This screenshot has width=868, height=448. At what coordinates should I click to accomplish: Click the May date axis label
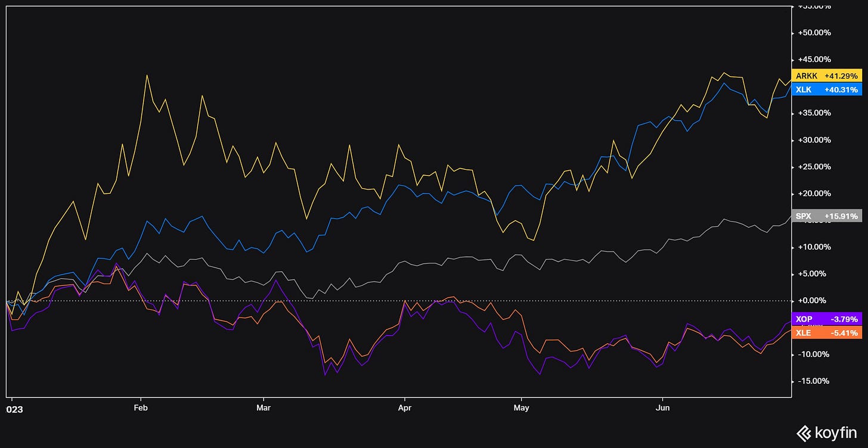coord(521,408)
